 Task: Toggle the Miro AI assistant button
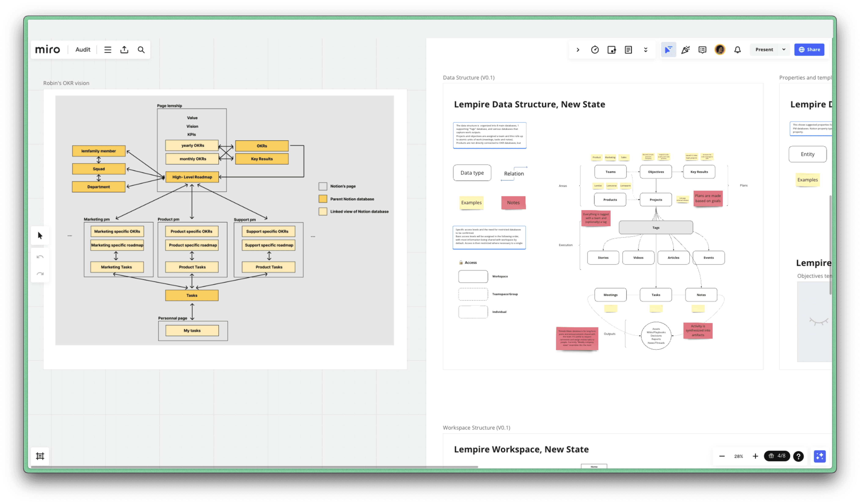pos(819,456)
